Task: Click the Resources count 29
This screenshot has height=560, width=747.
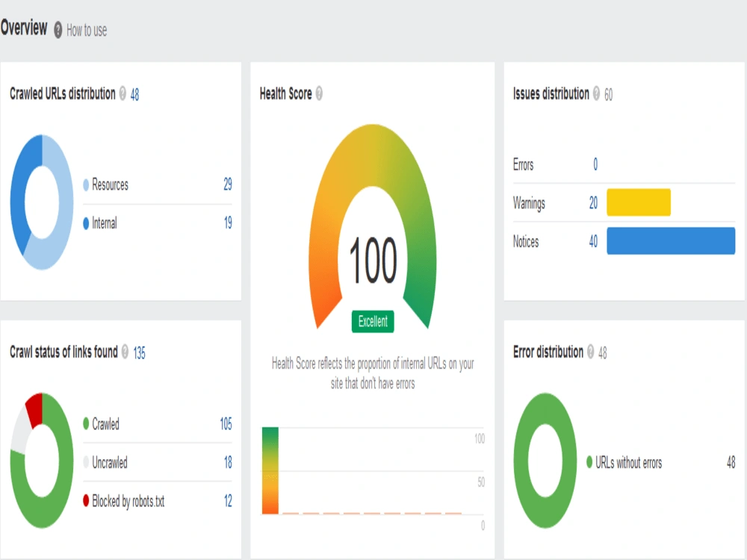Action: [x=228, y=184]
